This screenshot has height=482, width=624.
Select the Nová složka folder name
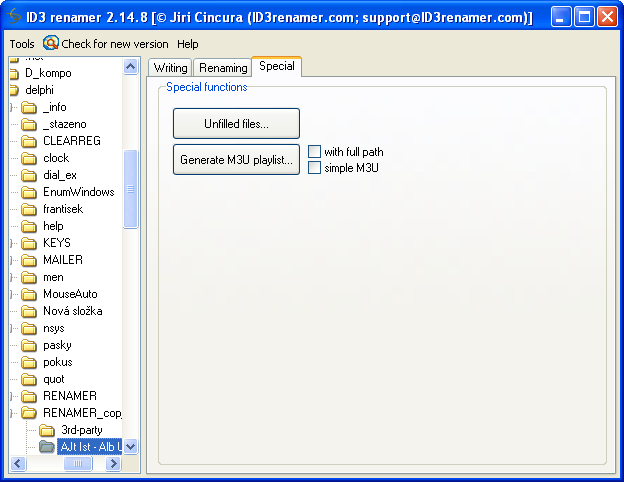tap(73, 311)
